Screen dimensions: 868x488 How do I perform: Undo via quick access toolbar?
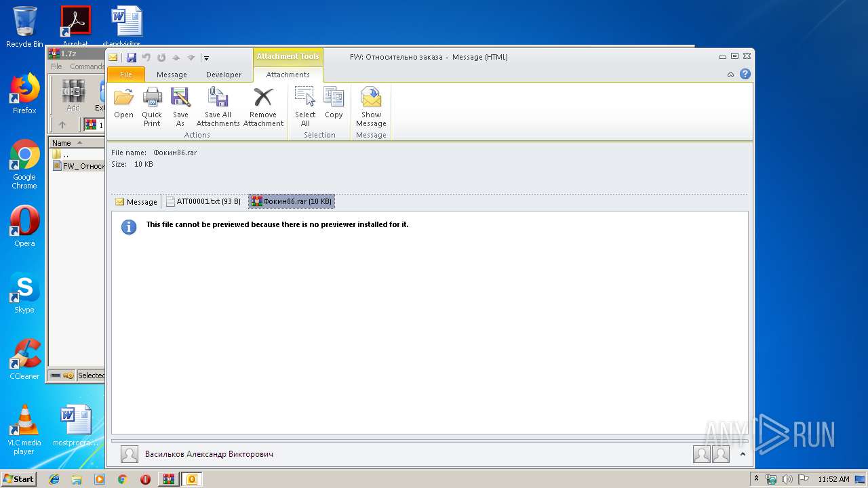click(146, 58)
